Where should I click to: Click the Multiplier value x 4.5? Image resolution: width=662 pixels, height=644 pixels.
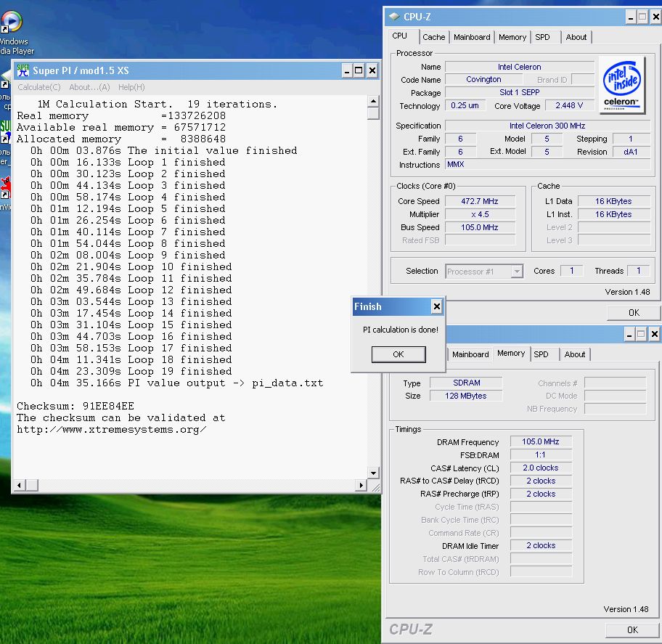point(480,214)
